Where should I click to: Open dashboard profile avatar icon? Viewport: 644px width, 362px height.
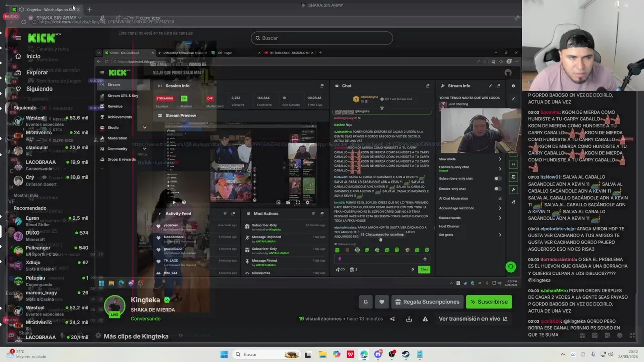pyautogui.click(x=508, y=73)
